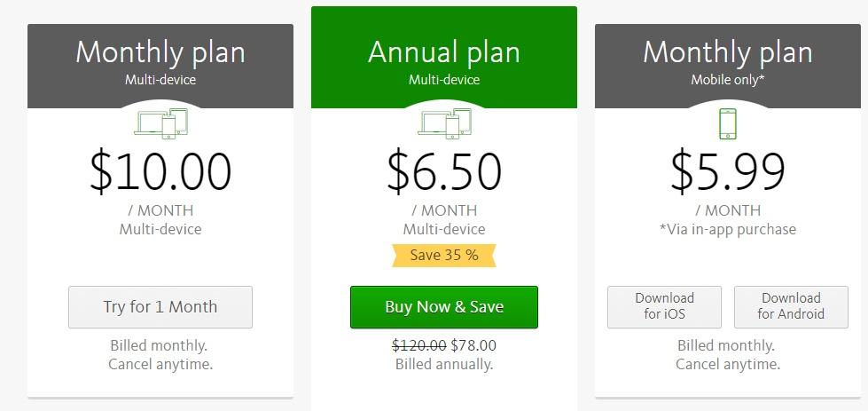Select the green Annual plan header
Viewport: 868px width, 411px height.
point(444,57)
